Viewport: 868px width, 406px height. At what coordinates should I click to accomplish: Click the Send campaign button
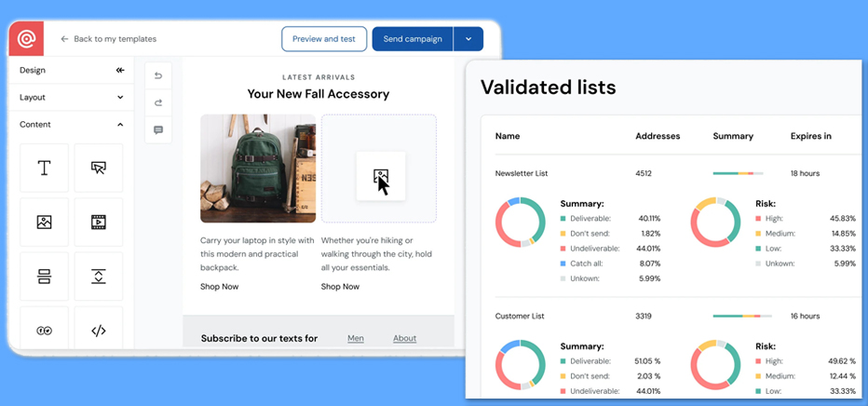[x=412, y=39]
